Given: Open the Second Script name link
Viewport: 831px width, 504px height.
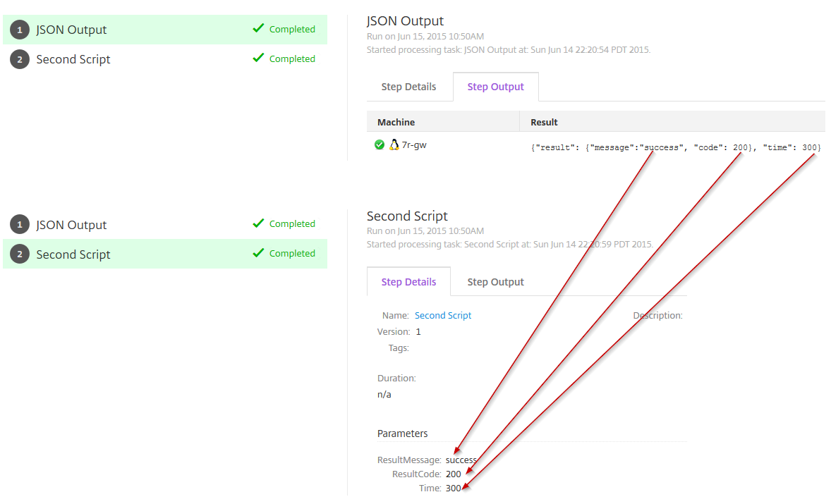Looking at the screenshot, I should 443,315.
